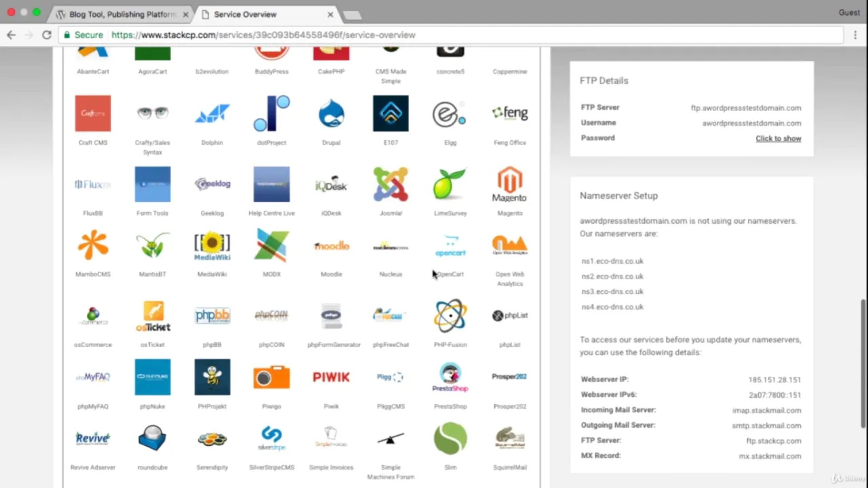Click the osTicket icon
This screenshot has width=868, height=488.
click(153, 316)
